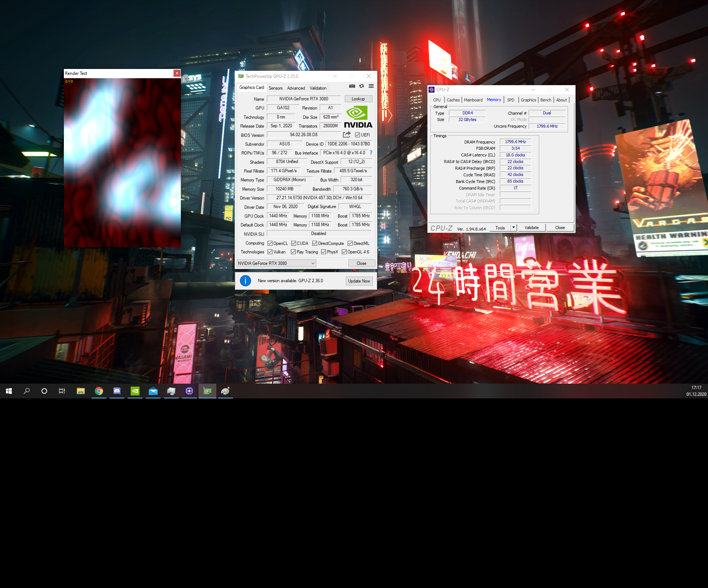Click the BIOS share/export icon
The image size is (708, 588).
click(x=347, y=135)
